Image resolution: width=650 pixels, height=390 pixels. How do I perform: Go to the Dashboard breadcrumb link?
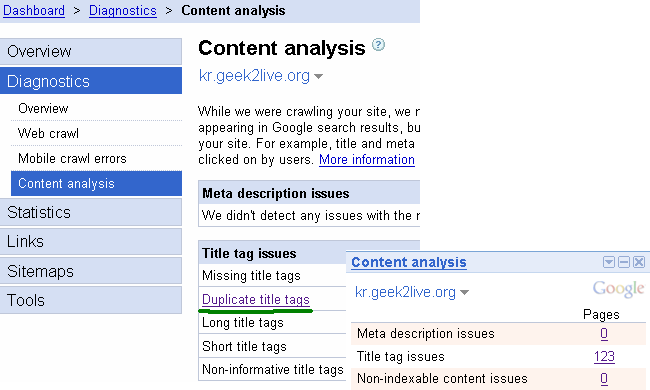click(34, 10)
